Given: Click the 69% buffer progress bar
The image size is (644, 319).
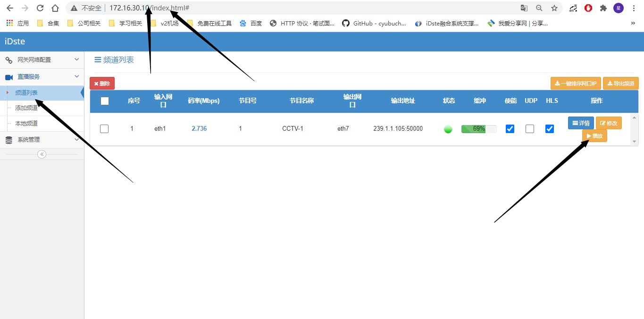Looking at the screenshot, I should [x=479, y=129].
